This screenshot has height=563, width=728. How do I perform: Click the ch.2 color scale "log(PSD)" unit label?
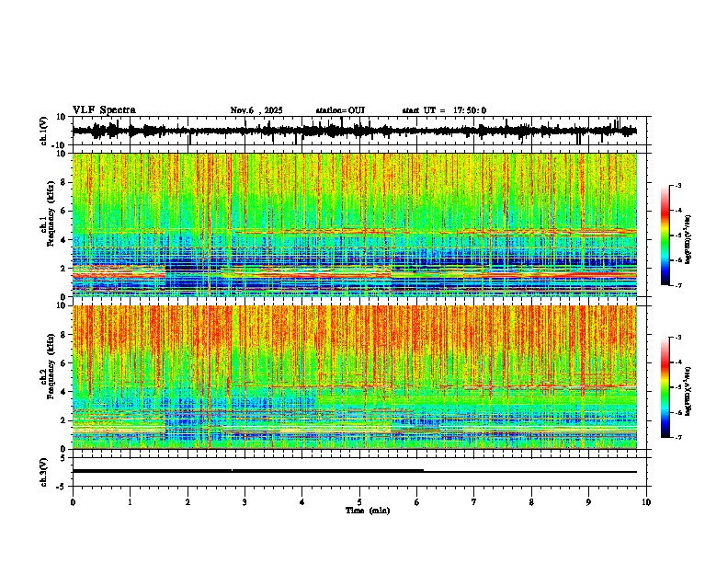pyautogui.click(x=688, y=391)
